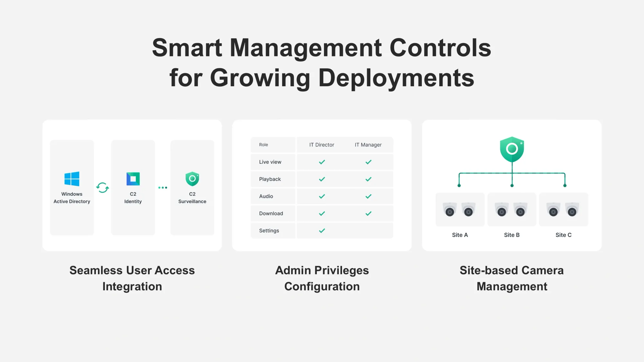Click the 'Live view' row label
The height and width of the screenshot is (362, 644).
click(270, 162)
